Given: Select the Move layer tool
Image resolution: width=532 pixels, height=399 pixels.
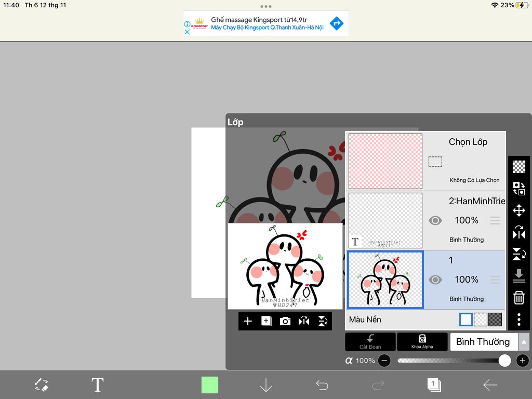Looking at the screenshot, I should click(x=519, y=210).
